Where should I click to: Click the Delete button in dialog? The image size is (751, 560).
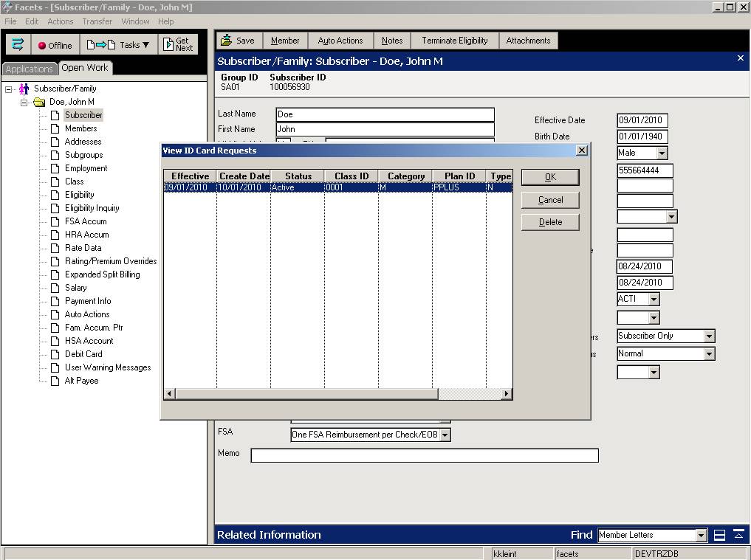[x=550, y=222]
